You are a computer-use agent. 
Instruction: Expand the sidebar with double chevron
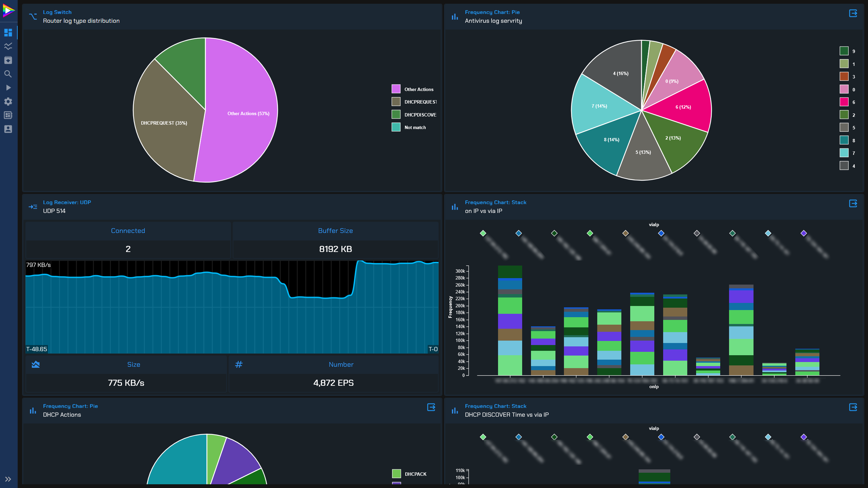[x=8, y=479]
